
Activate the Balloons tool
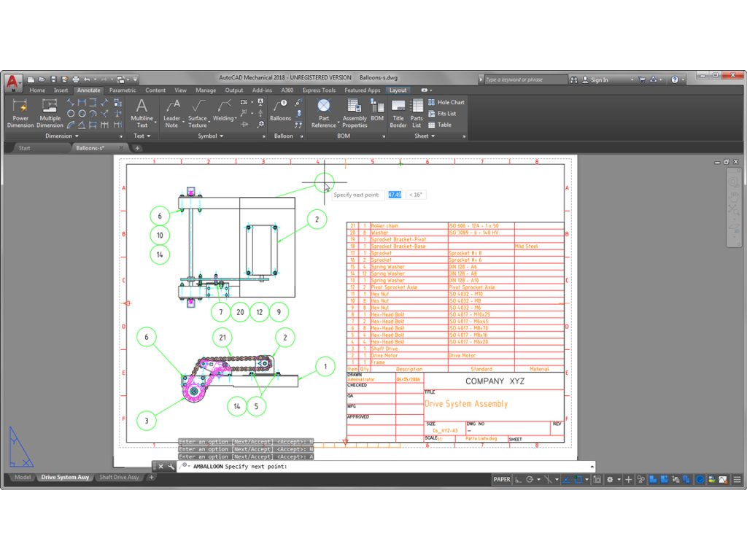click(x=280, y=111)
